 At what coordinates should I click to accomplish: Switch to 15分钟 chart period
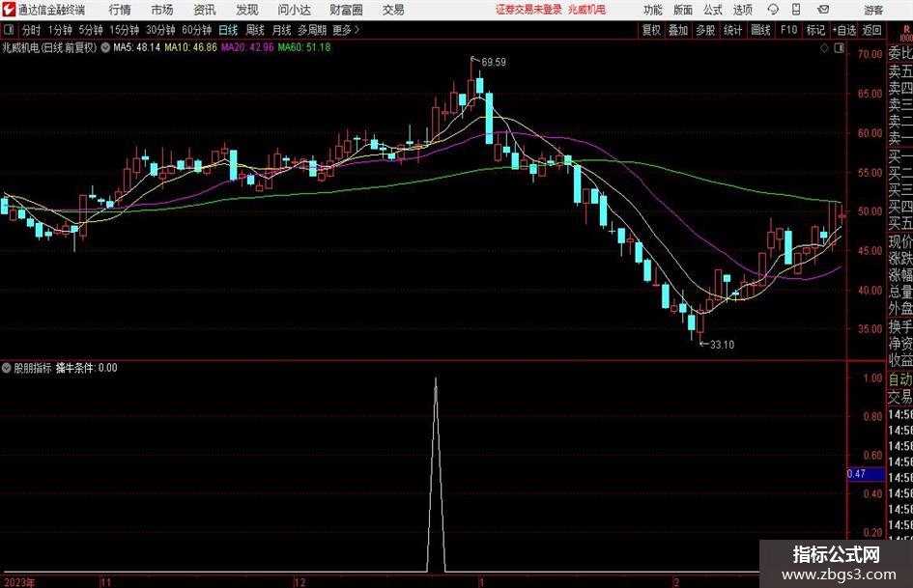(x=125, y=30)
